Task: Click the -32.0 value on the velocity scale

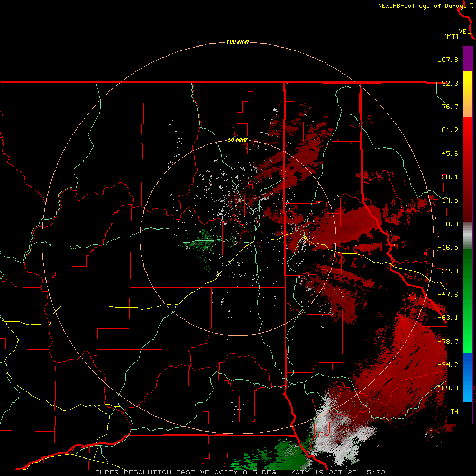Action: click(448, 271)
